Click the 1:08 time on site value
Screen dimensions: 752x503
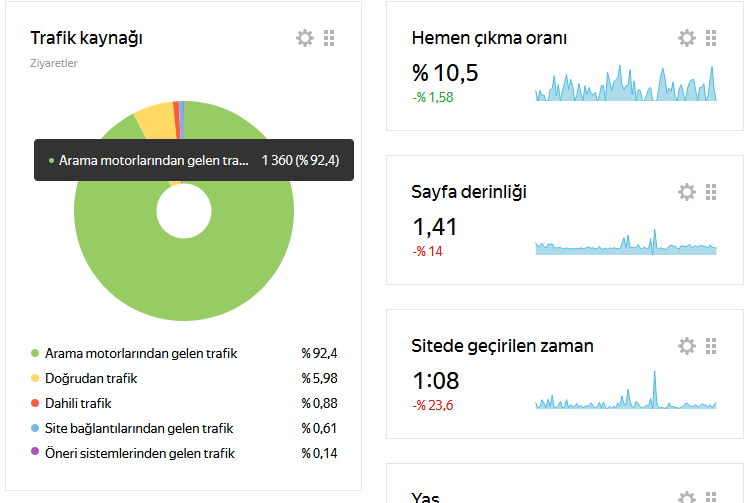[x=435, y=381]
